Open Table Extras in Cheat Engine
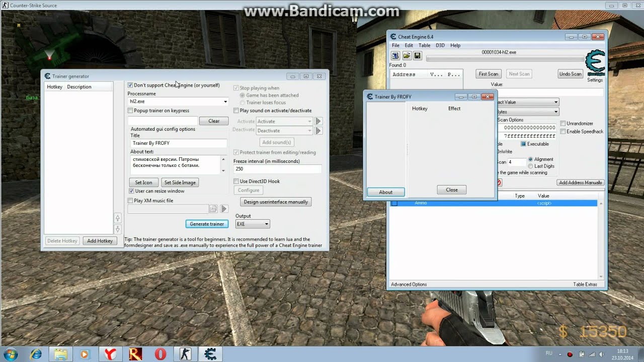The width and height of the screenshot is (644, 362). [x=585, y=285]
